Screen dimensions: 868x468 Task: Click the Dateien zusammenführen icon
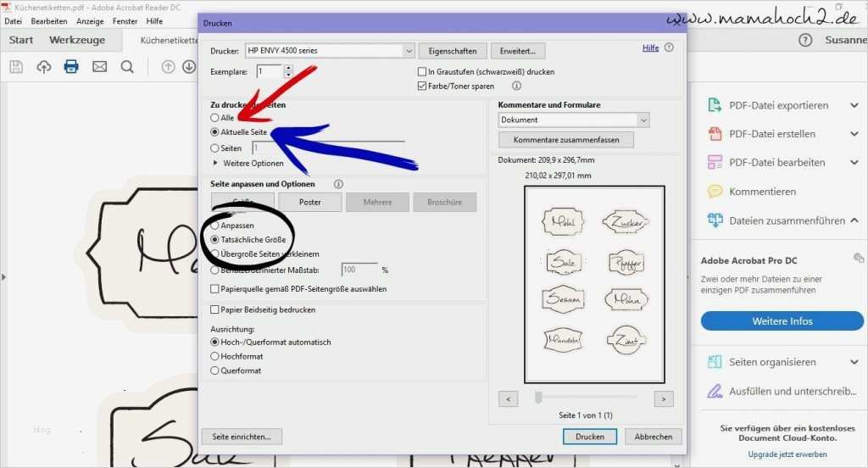(715, 220)
